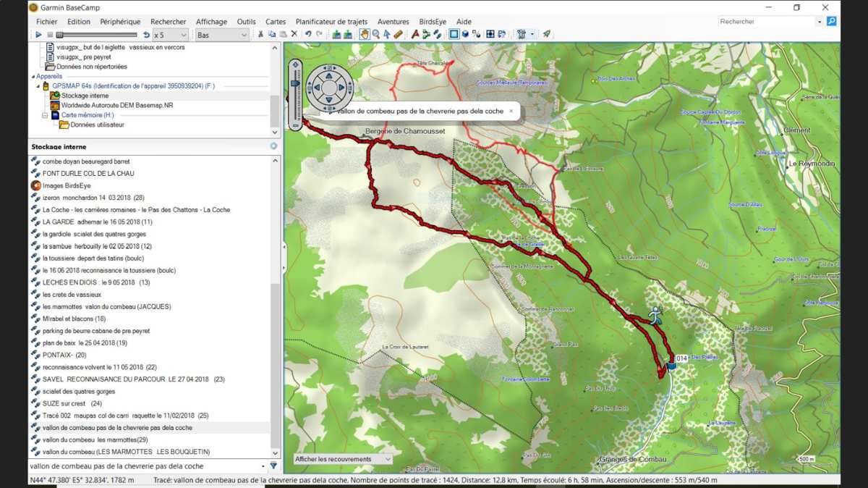Switch to 3D map view
The width and height of the screenshot is (868, 488).
465,34
